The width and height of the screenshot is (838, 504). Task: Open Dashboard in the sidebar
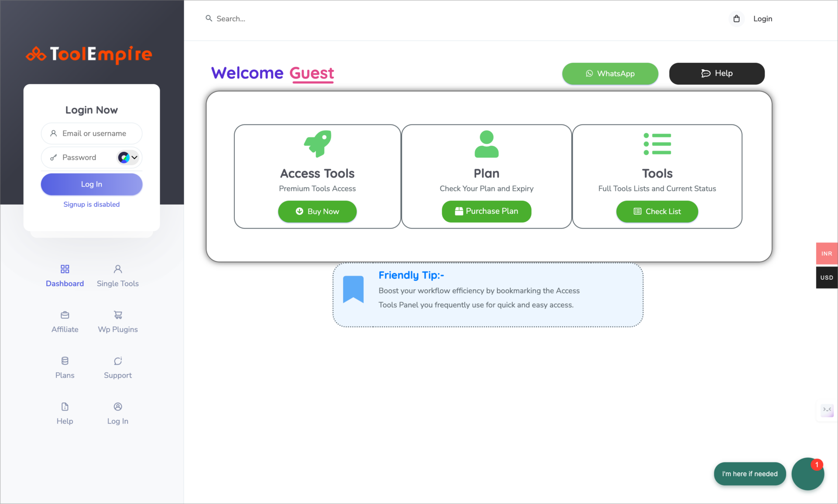click(x=65, y=276)
